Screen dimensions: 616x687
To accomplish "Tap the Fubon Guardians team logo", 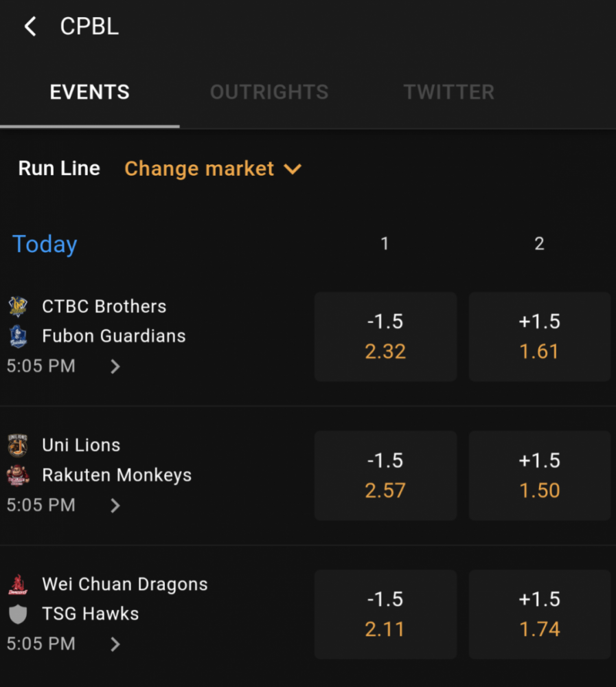I will click(x=18, y=336).
